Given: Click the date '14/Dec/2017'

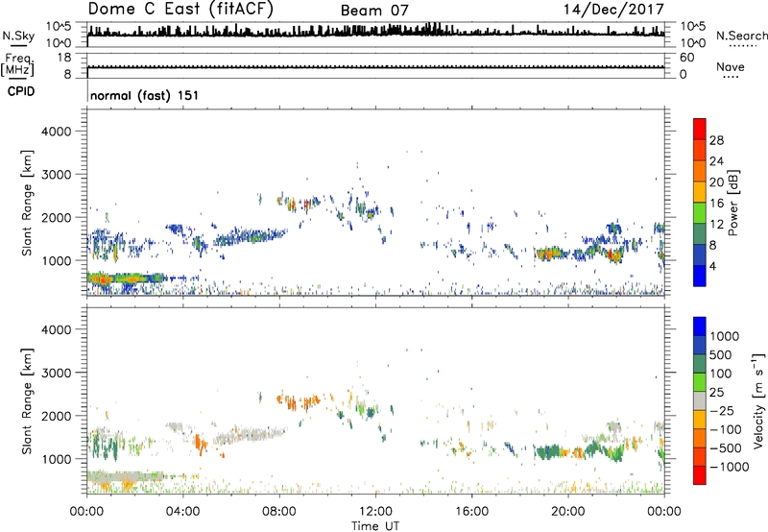Looking at the screenshot, I should pyautogui.click(x=613, y=10).
